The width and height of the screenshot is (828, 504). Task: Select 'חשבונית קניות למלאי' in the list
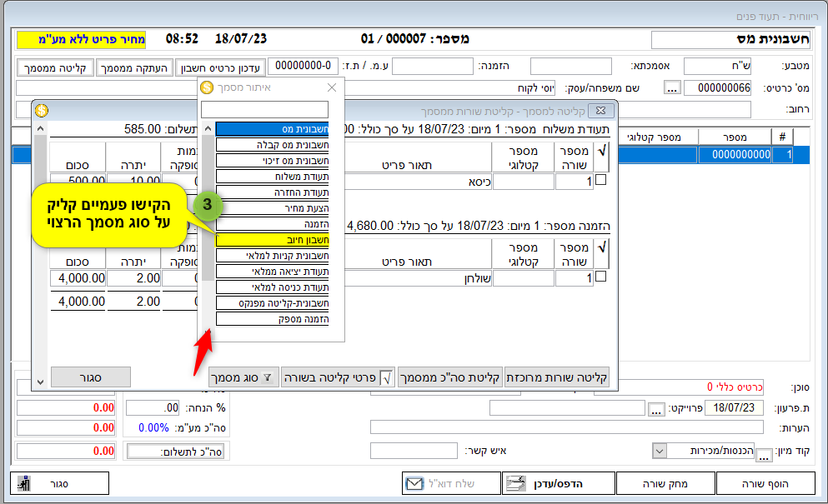(272, 256)
